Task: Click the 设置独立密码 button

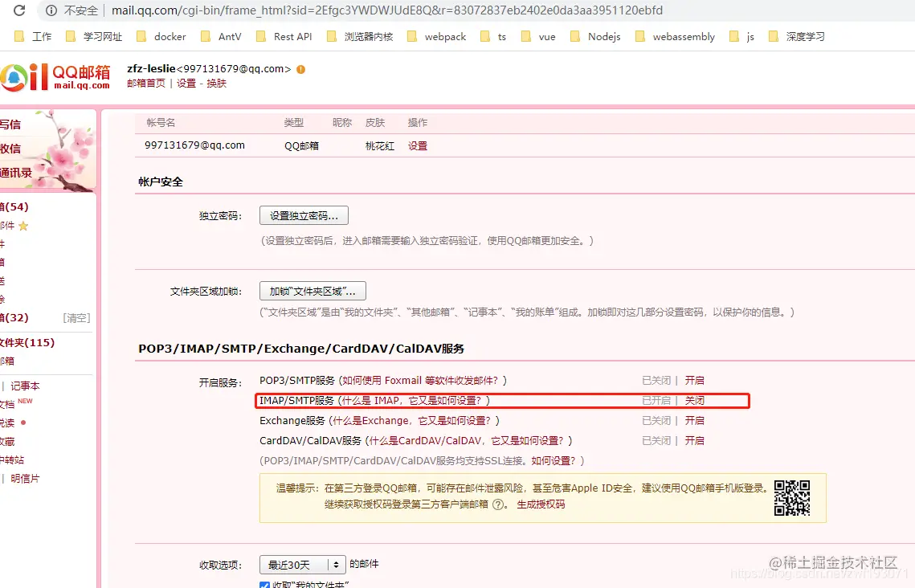Action: pyautogui.click(x=303, y=214)
